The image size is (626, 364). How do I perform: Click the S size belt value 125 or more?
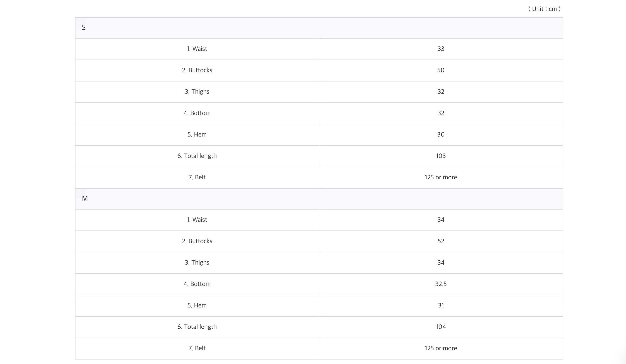coord(441,177)
